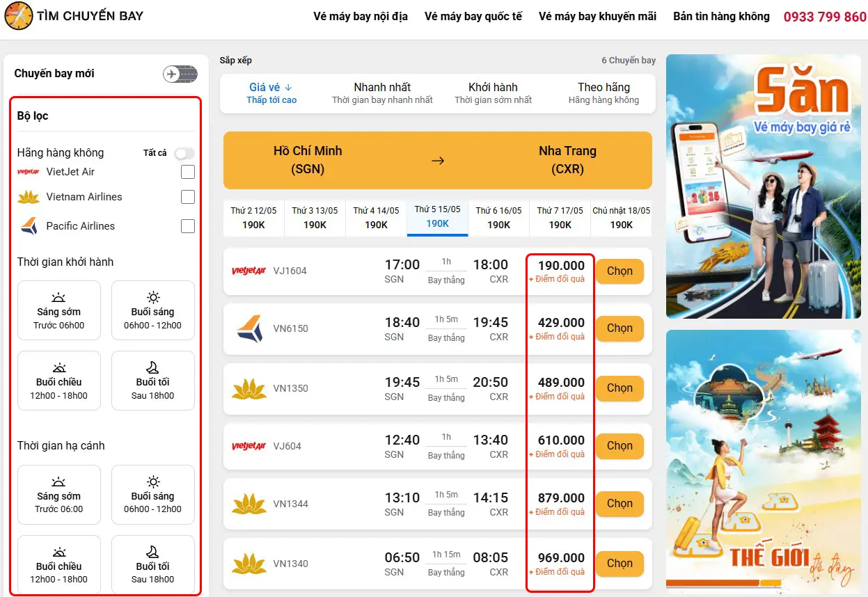Select departure time Buổi chiều 12h00 - 18h00
Image resolution: width=868 pixels, height=597 pixels.
pyautogui.click(x=59, y=381)
